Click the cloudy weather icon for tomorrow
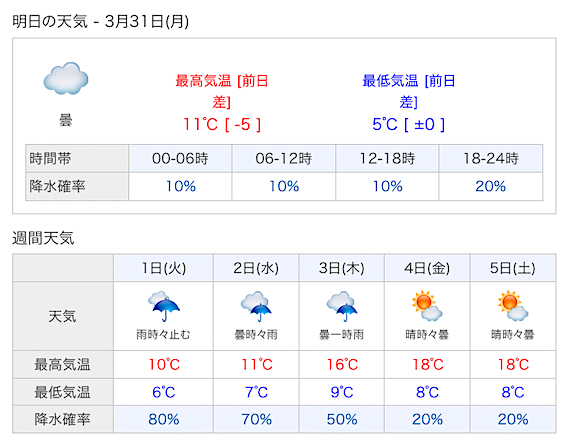This screenshot has height=440, width=567. point(66,78)
